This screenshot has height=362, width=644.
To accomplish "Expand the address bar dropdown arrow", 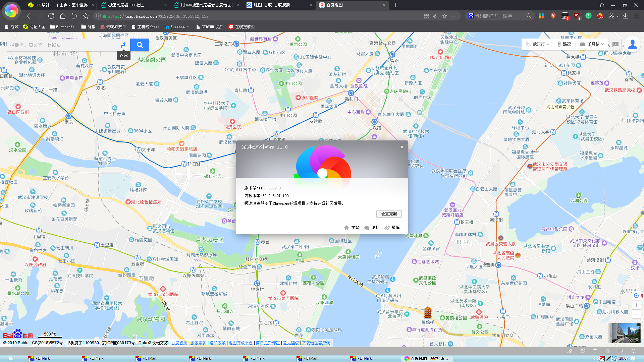I will [453, 16].
